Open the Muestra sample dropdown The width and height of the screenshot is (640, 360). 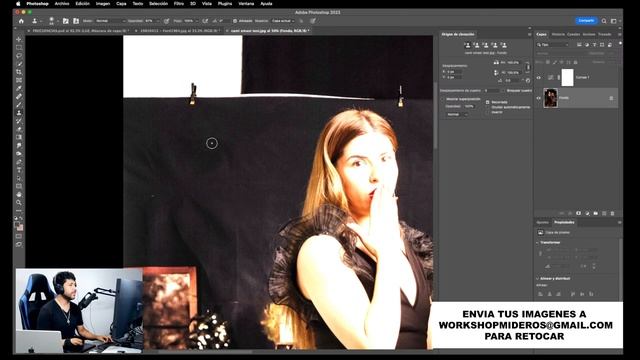tap(283, 21)
